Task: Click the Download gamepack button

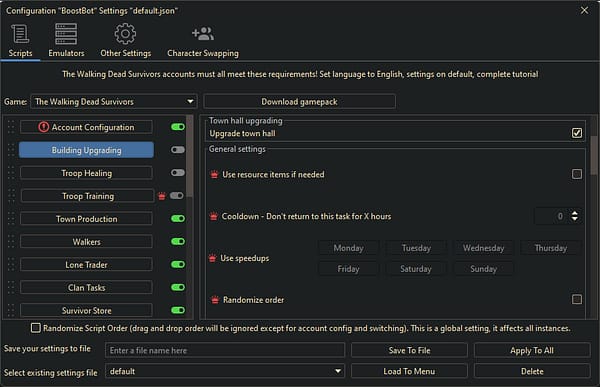Action: click(x=299, y=101)
